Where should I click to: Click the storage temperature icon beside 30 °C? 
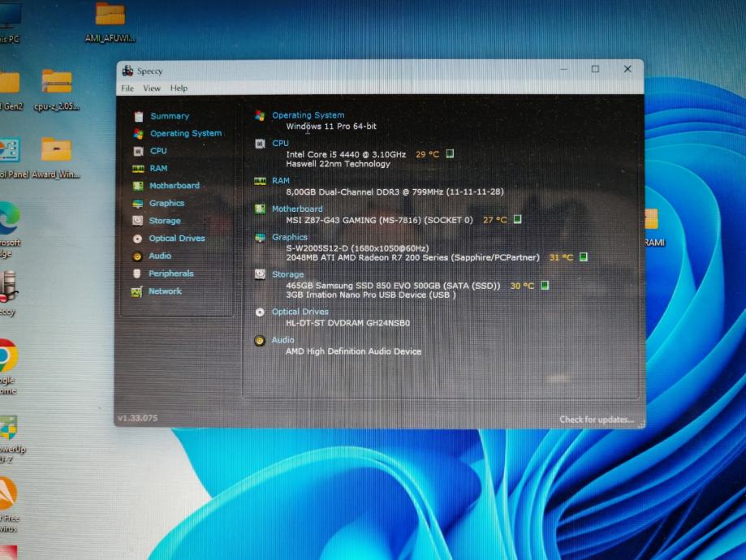click(545, 286)
